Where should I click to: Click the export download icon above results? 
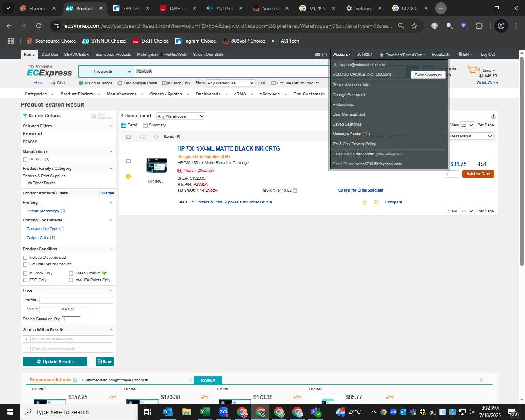(493, 116)
